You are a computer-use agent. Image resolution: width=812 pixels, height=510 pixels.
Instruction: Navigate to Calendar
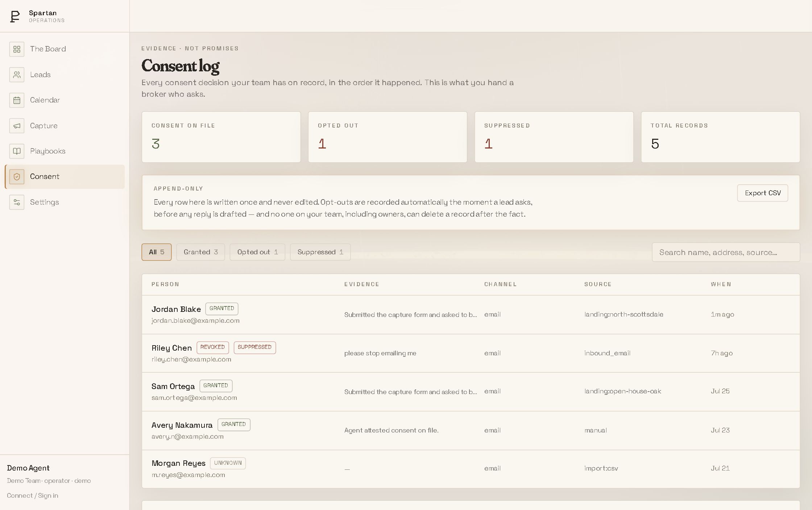coord(65,100)
